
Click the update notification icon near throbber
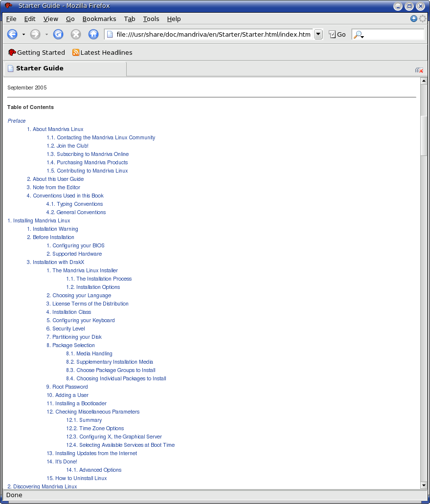pos(413,19)
